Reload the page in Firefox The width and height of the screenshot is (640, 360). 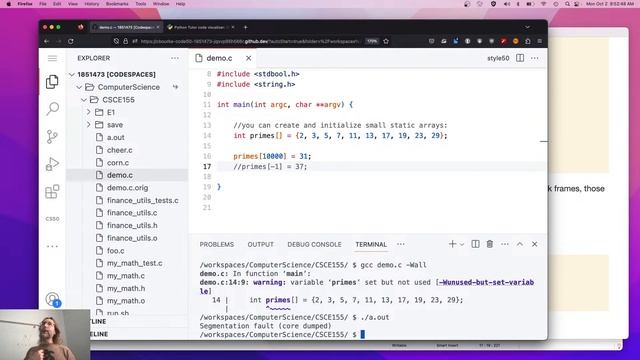[71, 41]
